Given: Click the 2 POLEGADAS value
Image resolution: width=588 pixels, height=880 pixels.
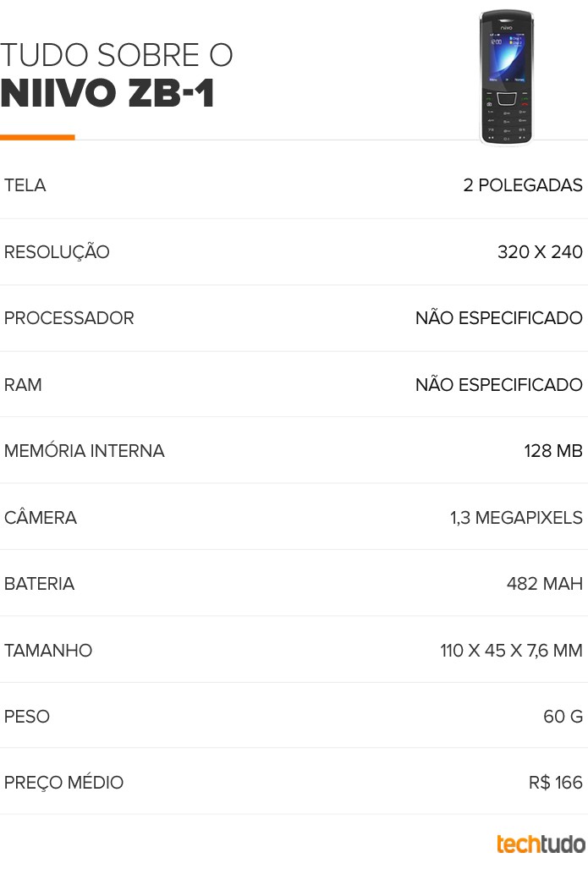Looking at the screenshot, I should pyautogui.click(x=523, y=185).
